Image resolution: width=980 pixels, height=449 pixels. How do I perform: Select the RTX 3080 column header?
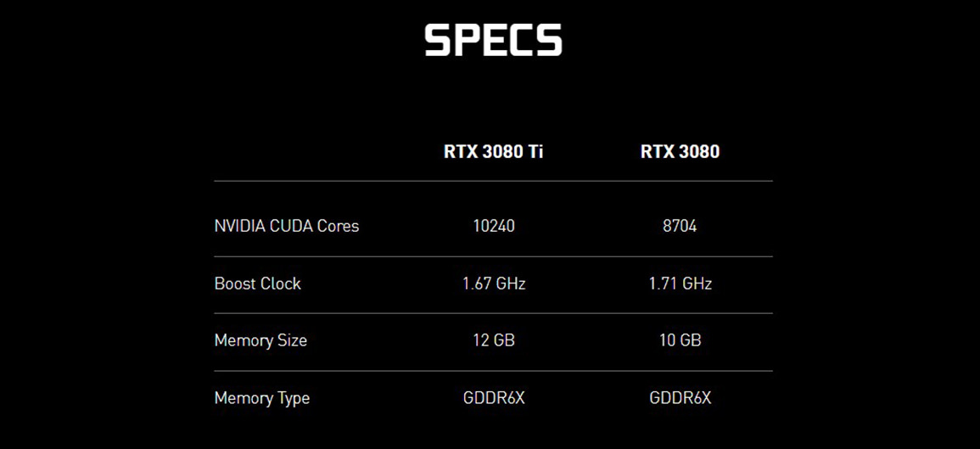680,151
